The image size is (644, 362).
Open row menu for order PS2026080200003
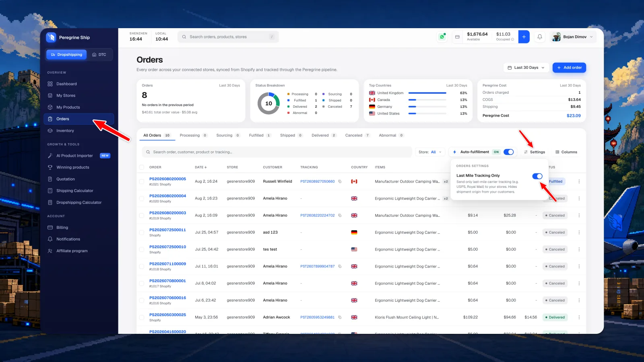click(579, 216)
